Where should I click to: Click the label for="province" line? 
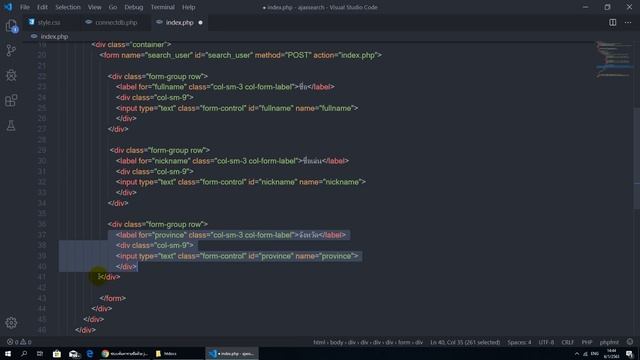(231, 235)
